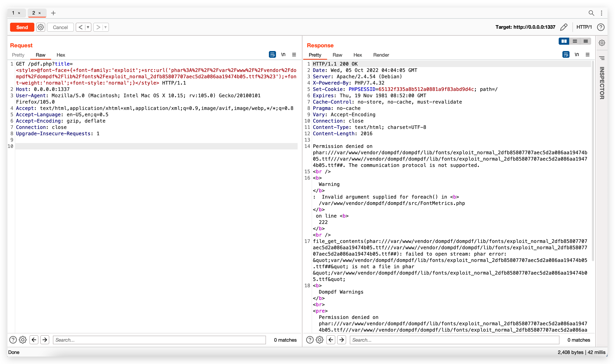This screenshot has width=615, height=364.
Task: Click the empty line 10 in request editor
Action: (x=156, y=146)
